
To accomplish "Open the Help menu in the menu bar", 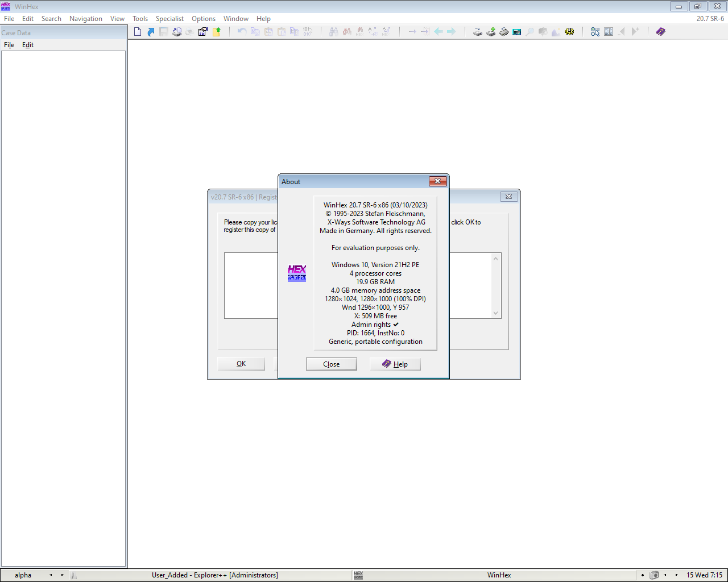I will coord(263,19).
